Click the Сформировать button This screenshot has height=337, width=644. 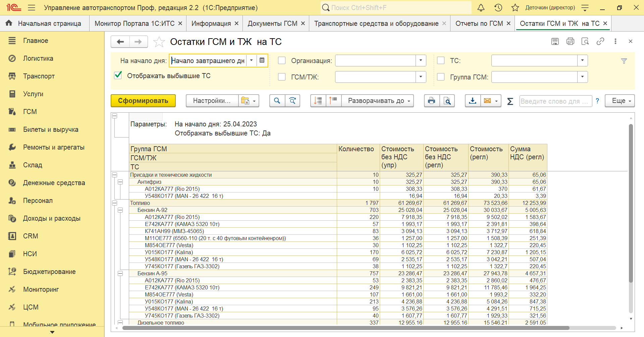click(143, 101)
